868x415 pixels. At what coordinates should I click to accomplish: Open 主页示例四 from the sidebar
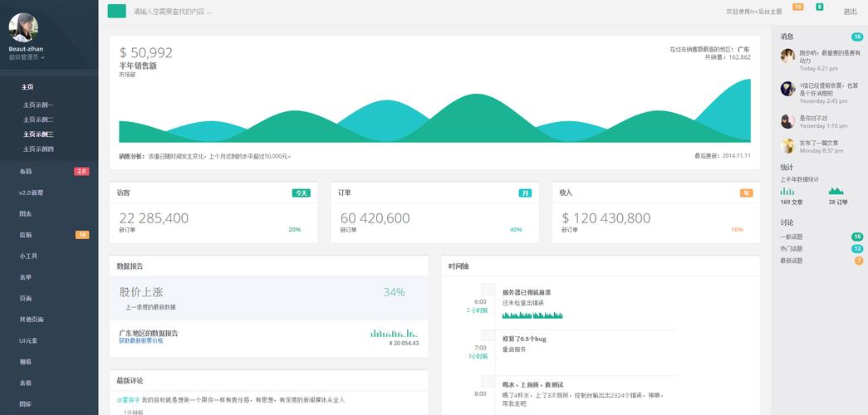tap(38, 149)
